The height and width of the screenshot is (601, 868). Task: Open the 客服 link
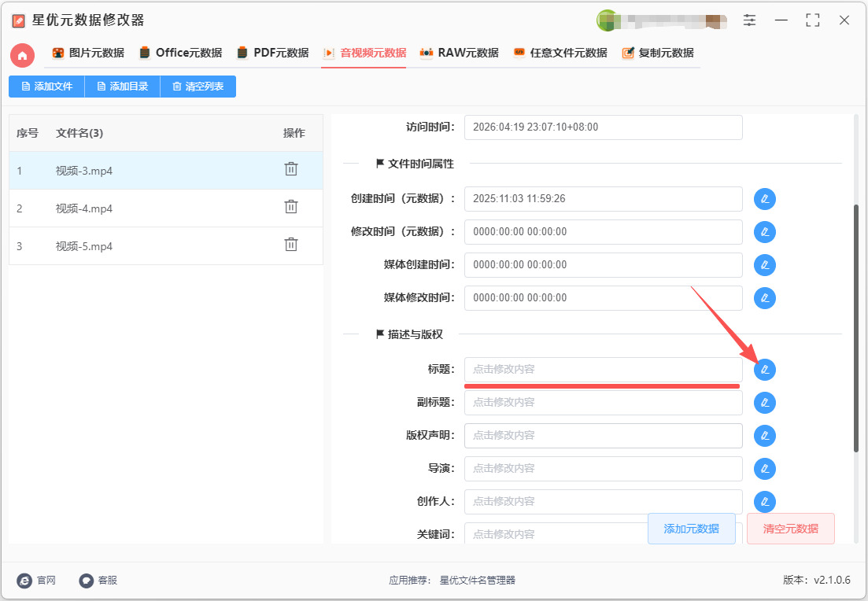(98, 580)
